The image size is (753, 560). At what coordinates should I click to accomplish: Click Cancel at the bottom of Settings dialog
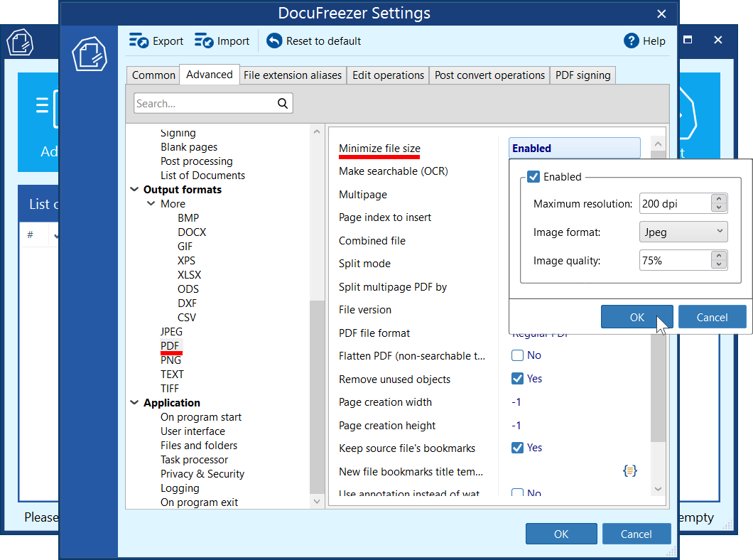point(636,534)
